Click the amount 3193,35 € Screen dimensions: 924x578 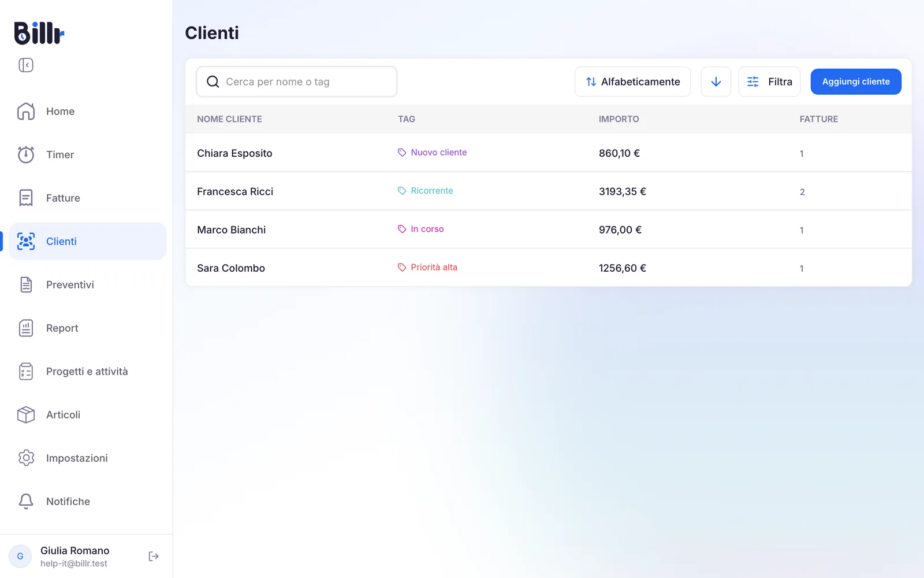623,191
